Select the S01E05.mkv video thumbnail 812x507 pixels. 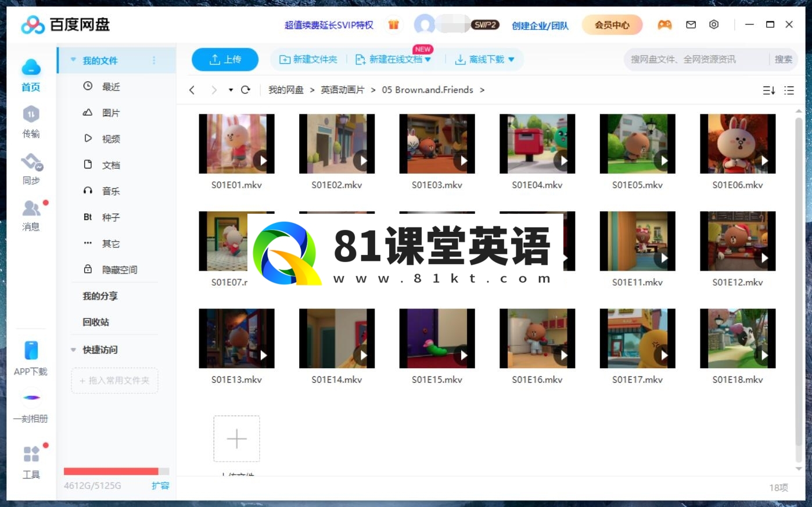(x=637, y=143)
